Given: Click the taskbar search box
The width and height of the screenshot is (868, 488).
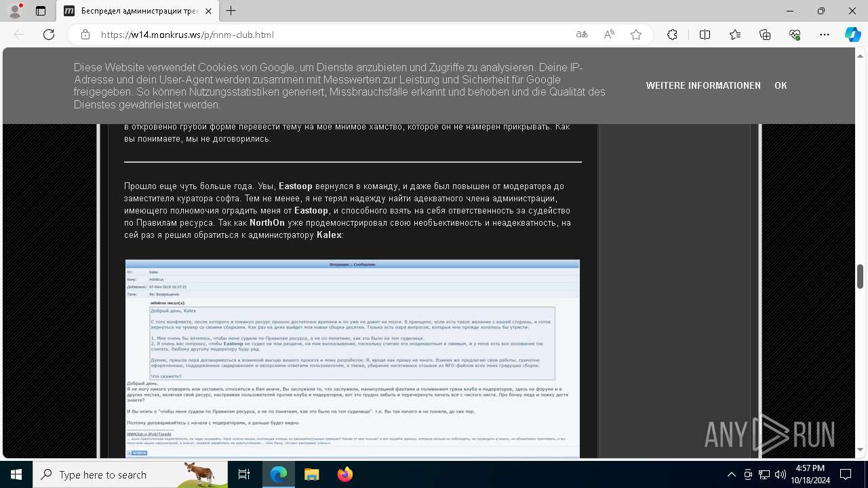Looking at the screenshot, I should [x=130, y=474].
